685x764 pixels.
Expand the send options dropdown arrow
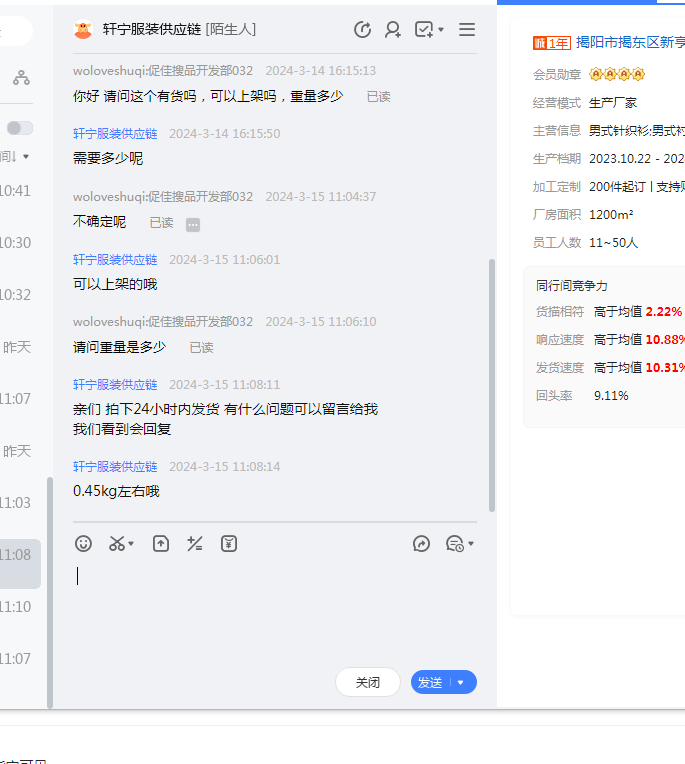click(461, 682)
